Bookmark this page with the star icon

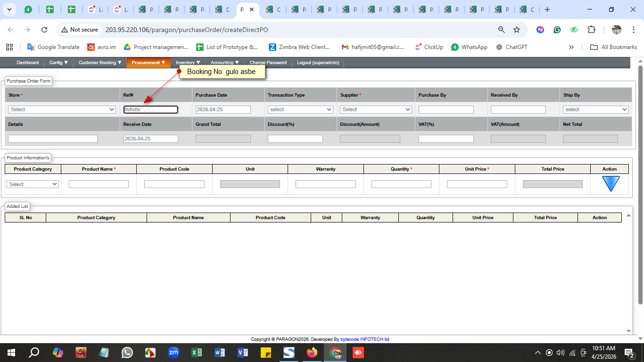(x=517, y=30)
